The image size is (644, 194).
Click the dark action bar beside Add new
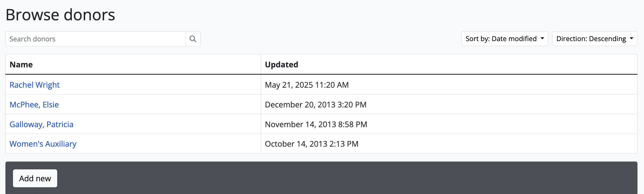point(325,178)
